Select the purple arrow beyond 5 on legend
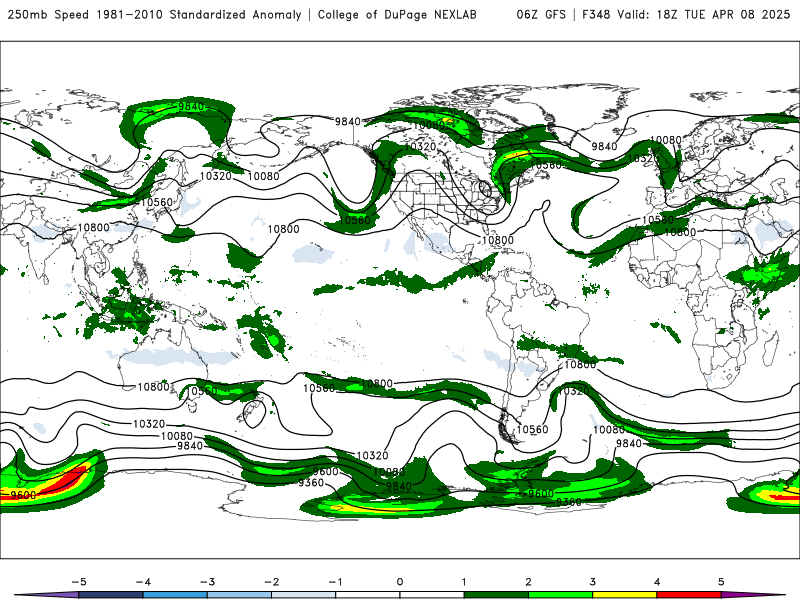 pos(754,595)
